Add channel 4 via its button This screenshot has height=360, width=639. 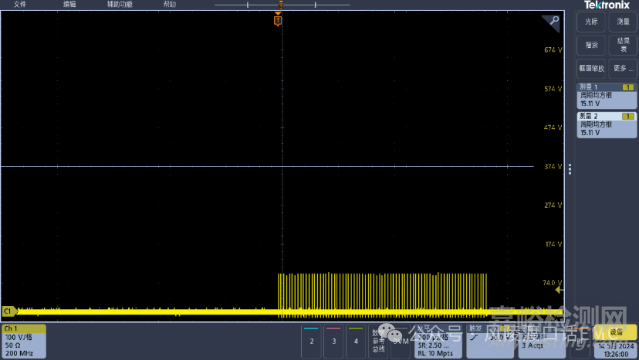tap(356, 341)
